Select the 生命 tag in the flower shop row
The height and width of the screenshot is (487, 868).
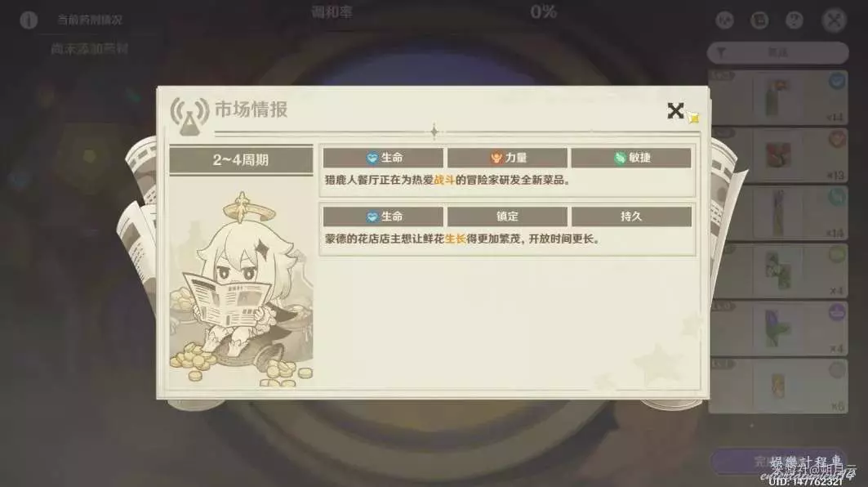coord(383,217)
